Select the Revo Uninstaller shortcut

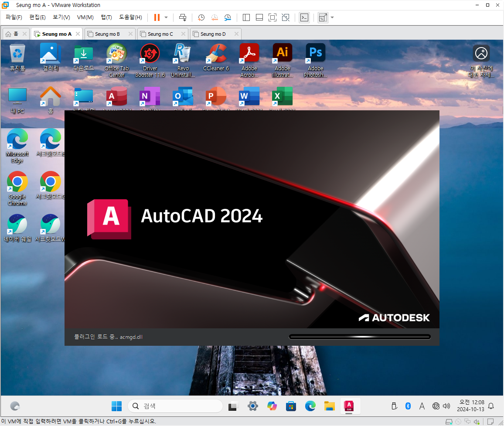(x=183, y=61)
